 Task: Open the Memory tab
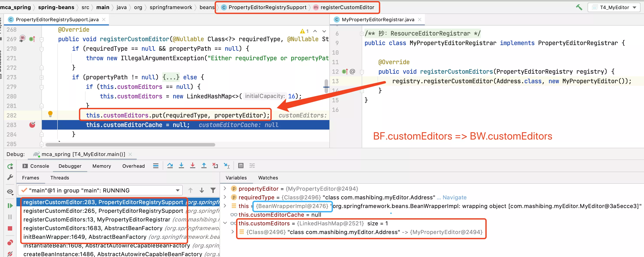[x=102, y=166]
